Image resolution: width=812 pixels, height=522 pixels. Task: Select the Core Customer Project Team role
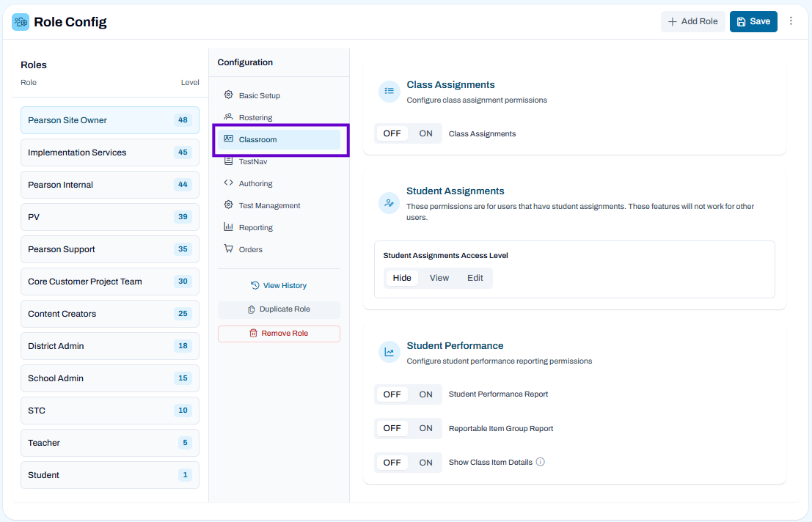click(x=110, y=282)
